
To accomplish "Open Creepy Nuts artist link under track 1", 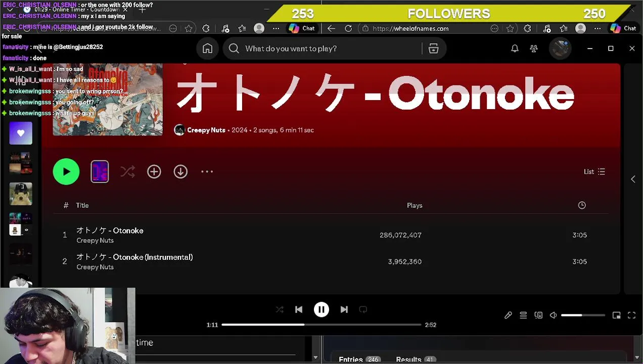I will click(95, 241).
